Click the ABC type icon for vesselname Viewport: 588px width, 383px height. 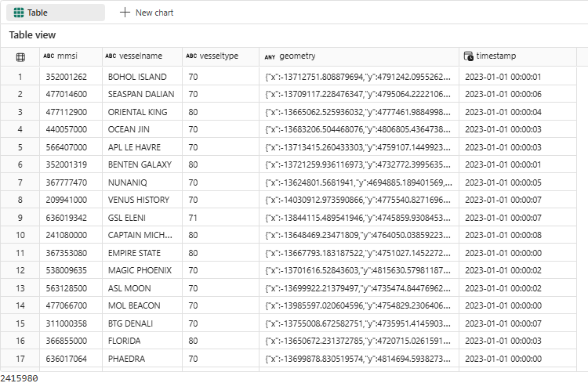point(111,56)
